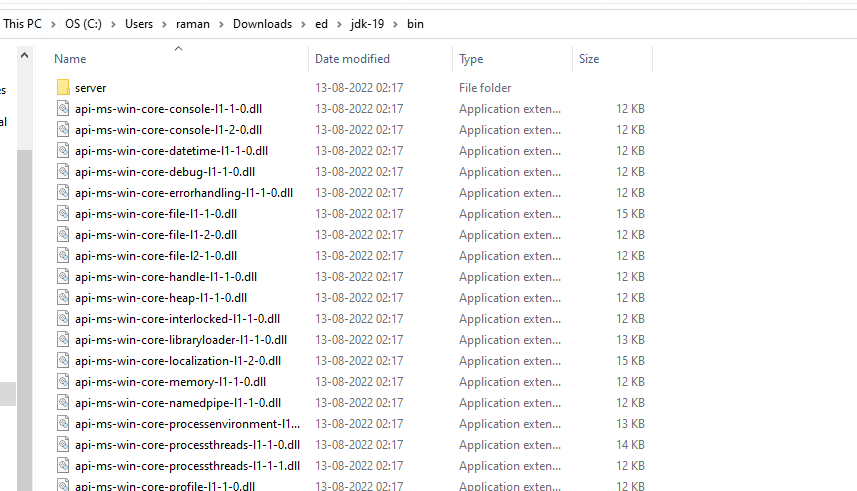Image resolution: width=857 pixels, height=491 pixels.
Task: Go to the ed folder breadcrumb
Action: (x=321, y=24)
